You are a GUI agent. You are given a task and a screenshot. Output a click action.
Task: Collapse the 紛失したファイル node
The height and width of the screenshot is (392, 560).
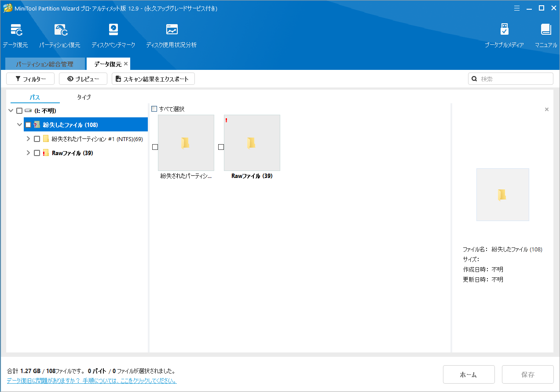click(20, 125)
